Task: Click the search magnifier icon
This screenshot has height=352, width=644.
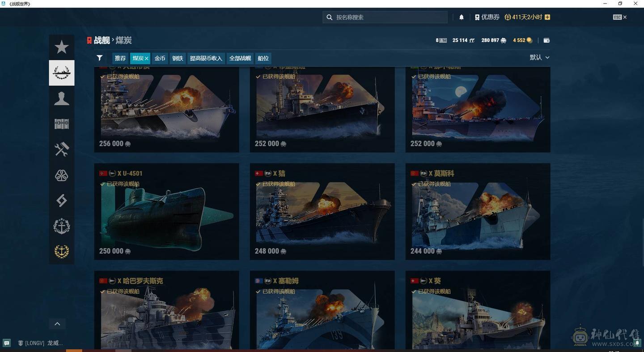Action: pos(330,17)
